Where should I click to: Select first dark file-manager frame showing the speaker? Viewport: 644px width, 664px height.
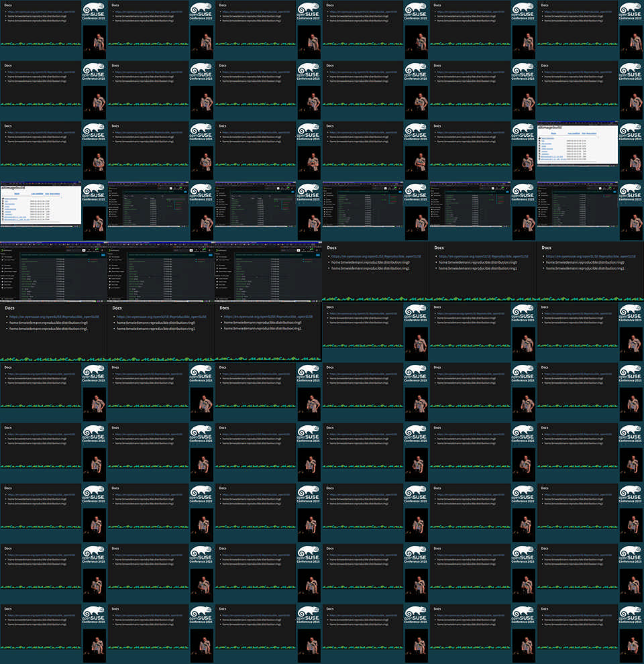pyautogui.click(x=161, y=211)
